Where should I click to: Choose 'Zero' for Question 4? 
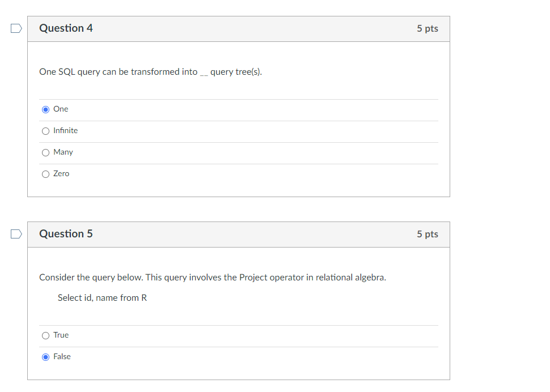(x=45, y=173)
